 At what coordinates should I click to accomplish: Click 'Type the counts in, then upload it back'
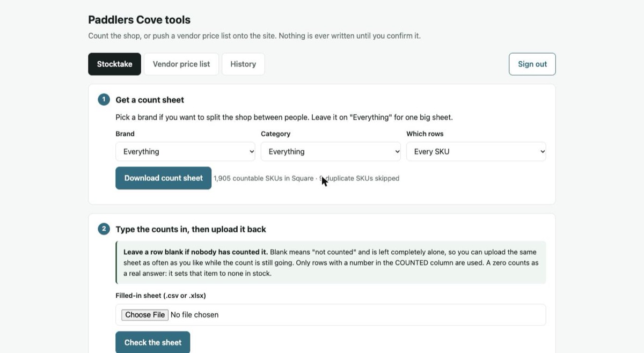click(x=191, y=229)
